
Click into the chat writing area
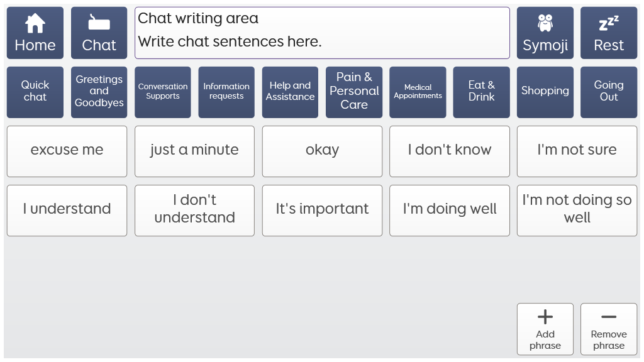[x=322, y=33]
